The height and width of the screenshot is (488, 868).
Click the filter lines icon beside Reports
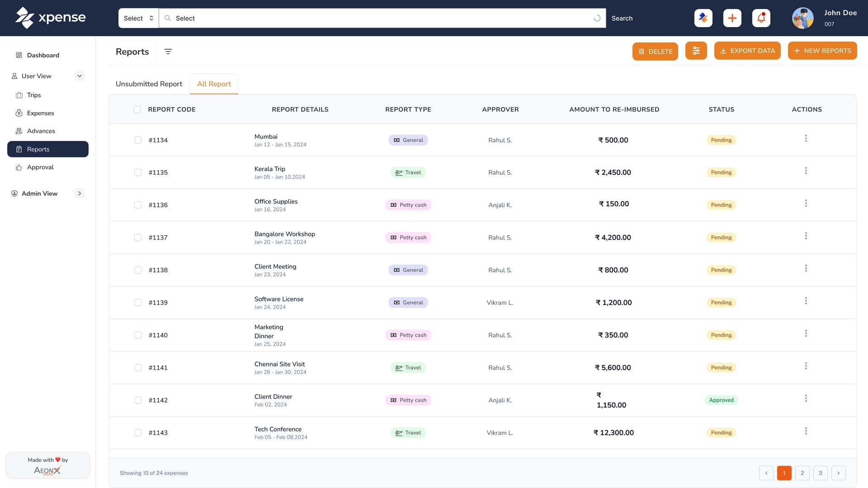[x=168, y=52]
